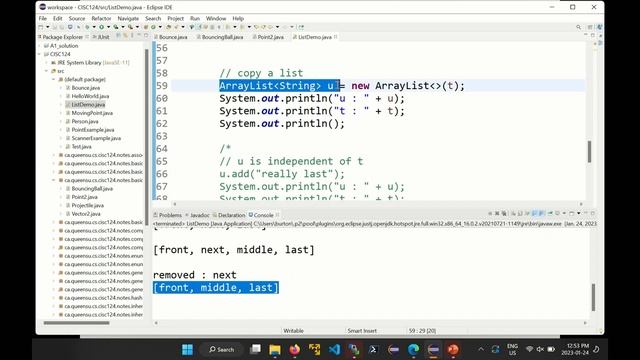Open the Run dropdown arrow
Image resolution: width=640 pixels, height=360 pixels.
109,27
